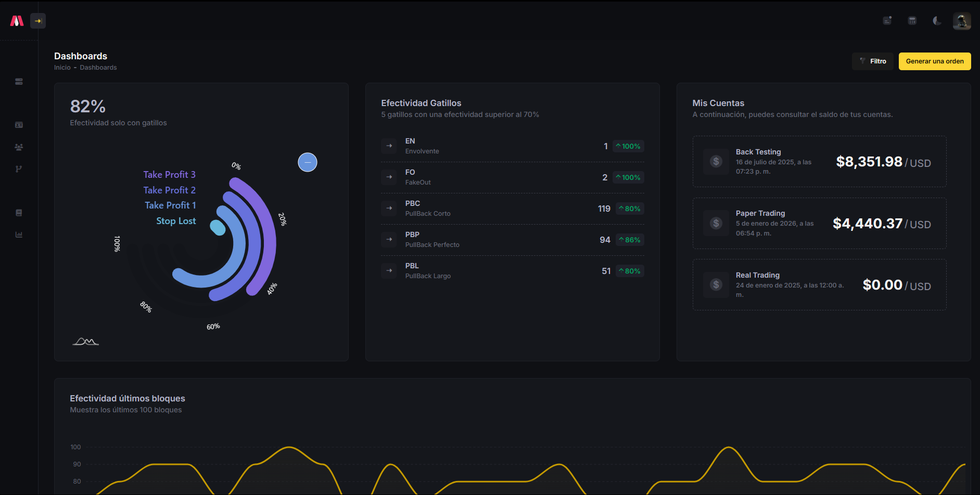Open the book icon in sidebar

coord(19,213)
